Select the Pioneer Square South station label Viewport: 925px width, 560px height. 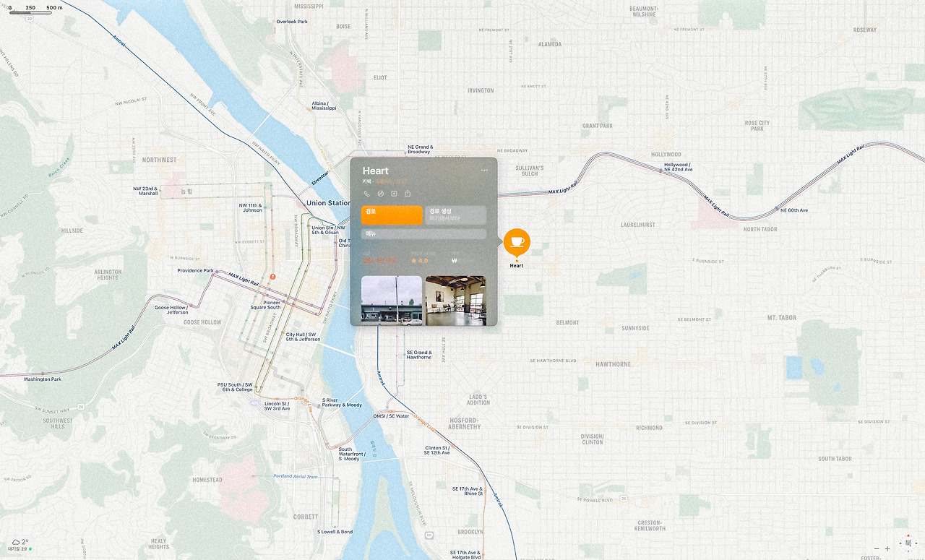pos(266,305)
